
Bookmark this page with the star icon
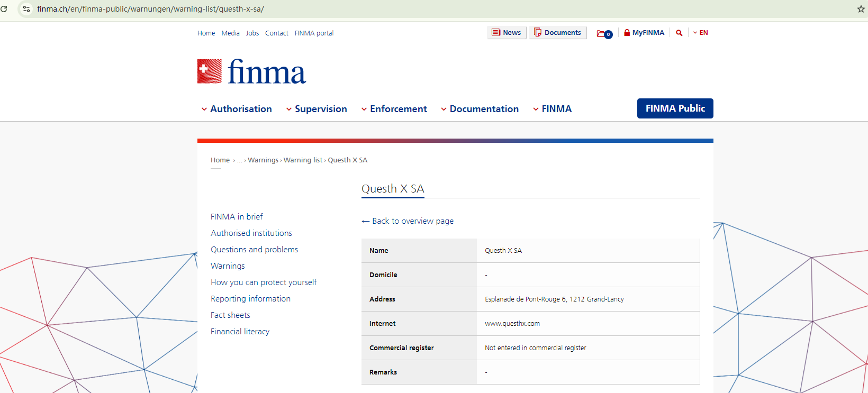coord(861,9)
